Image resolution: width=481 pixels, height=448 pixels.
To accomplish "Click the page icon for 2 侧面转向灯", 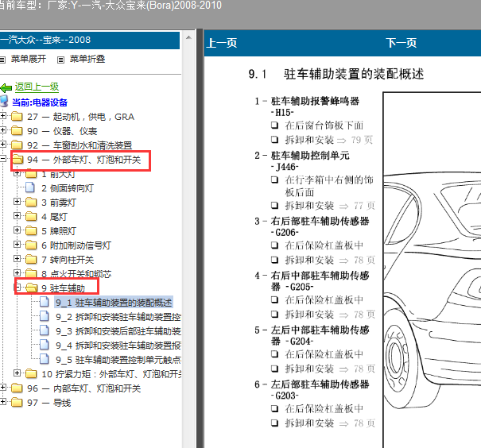I will click(29, 187).
